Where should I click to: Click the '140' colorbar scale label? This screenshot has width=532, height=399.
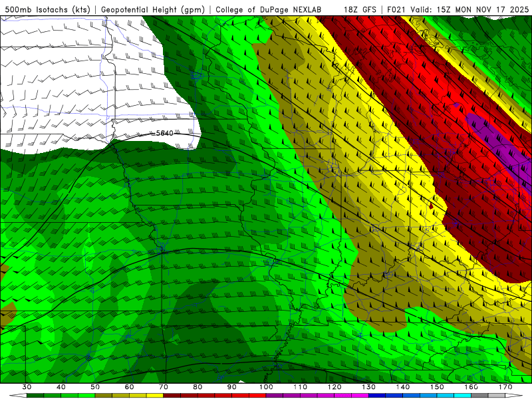tap(403, 387)
